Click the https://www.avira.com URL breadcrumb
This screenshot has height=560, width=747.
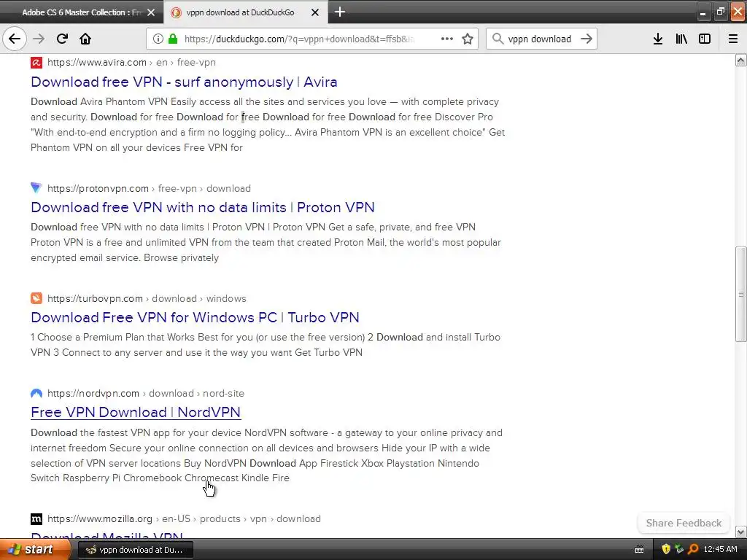tap(131, 63)
